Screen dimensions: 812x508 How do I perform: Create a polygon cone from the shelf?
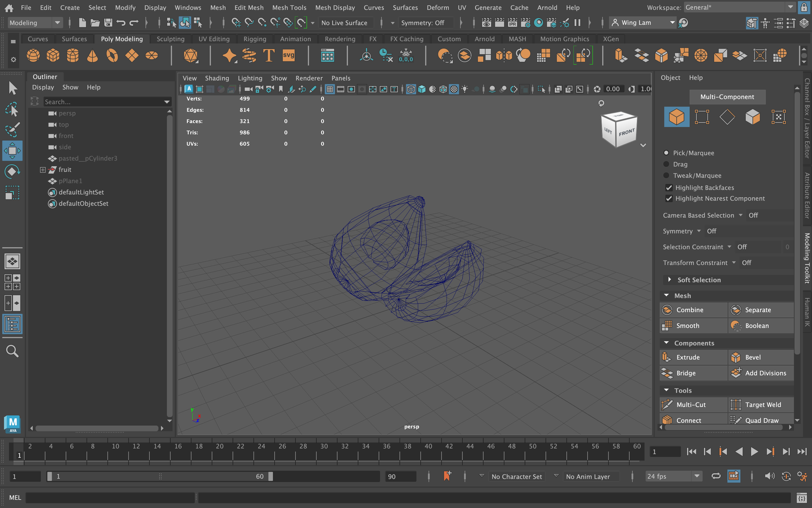click(92, 55)
